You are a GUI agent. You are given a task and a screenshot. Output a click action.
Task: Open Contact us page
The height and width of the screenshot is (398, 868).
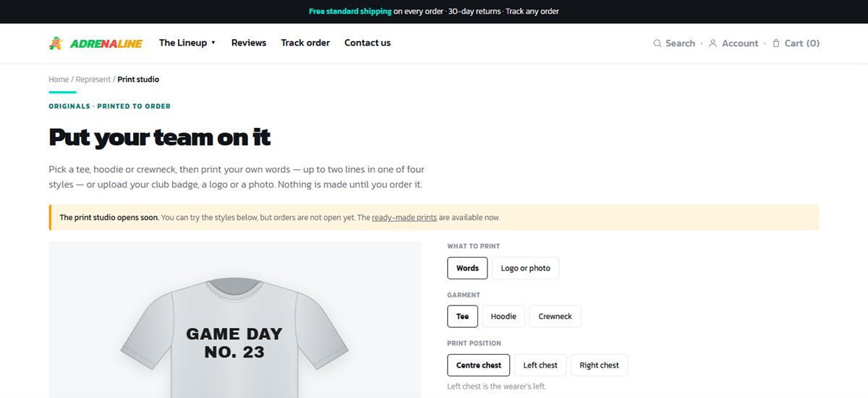coord(367,43)
